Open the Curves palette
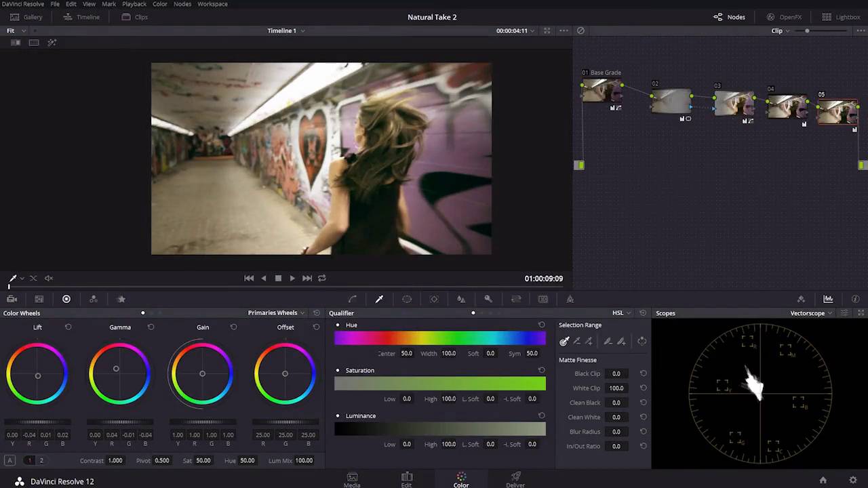The height and width of the screenshot is (488, 868). (353, 299)
